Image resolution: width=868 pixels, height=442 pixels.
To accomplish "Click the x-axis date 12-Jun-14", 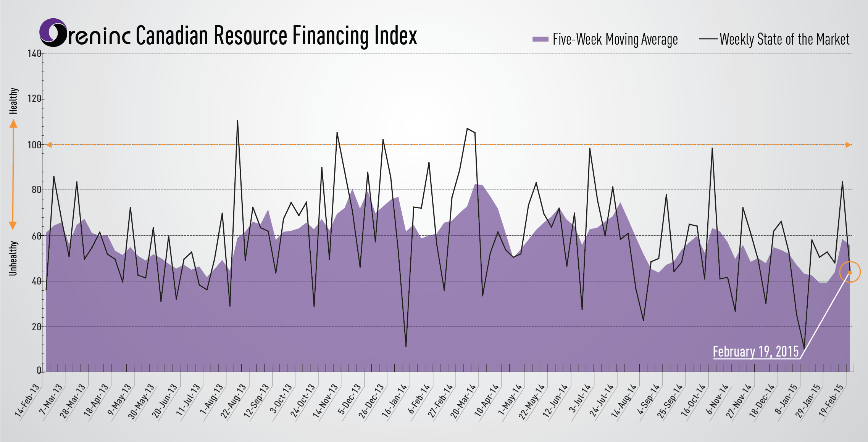I will 556,400.
